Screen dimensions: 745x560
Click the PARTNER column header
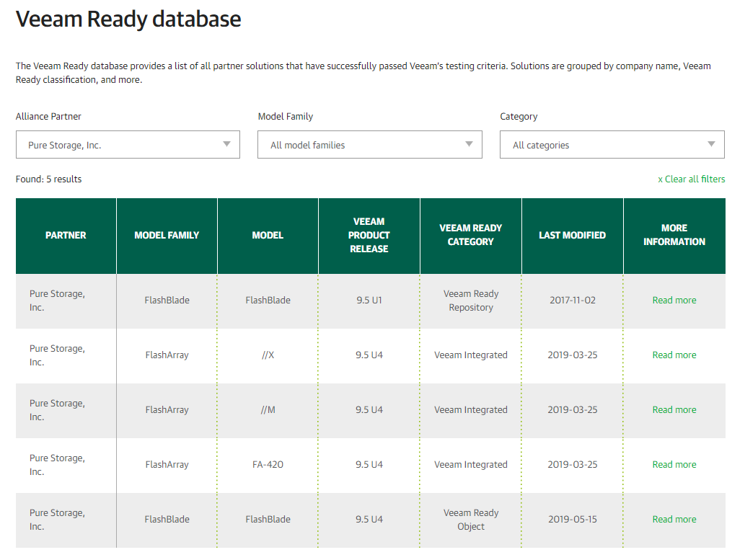tap(66, 236)
